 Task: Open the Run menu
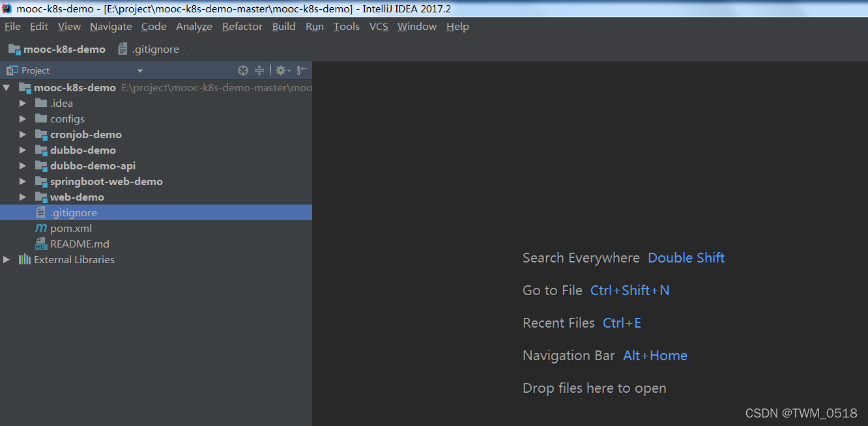point(315,27)
